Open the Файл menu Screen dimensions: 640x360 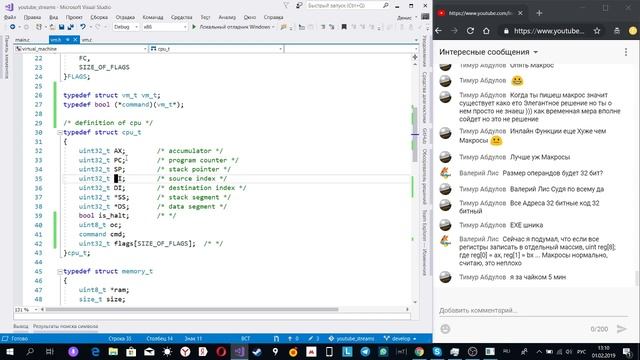[x=10, y=17]
